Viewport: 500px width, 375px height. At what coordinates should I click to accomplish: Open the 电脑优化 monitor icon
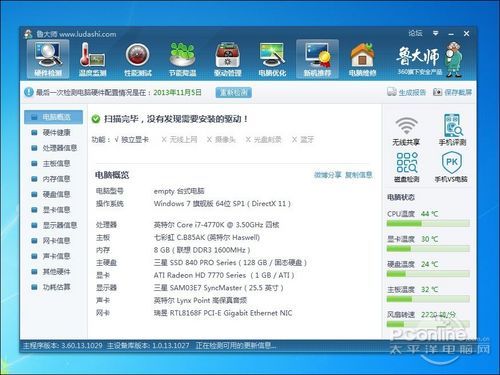click(272, 59)
